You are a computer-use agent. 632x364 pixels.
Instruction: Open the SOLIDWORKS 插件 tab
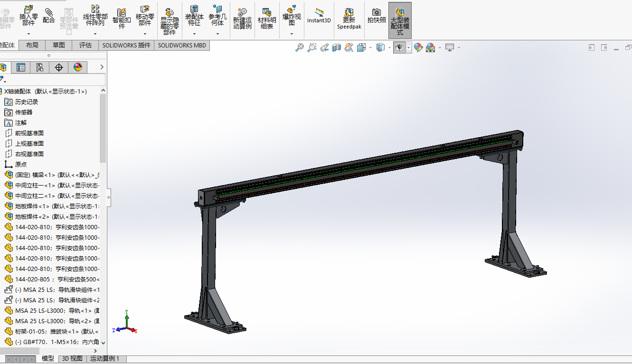click(126, 46)
